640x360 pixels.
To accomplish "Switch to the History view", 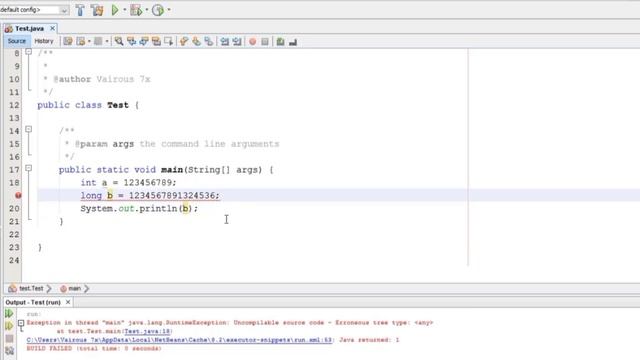I will 44,41.
